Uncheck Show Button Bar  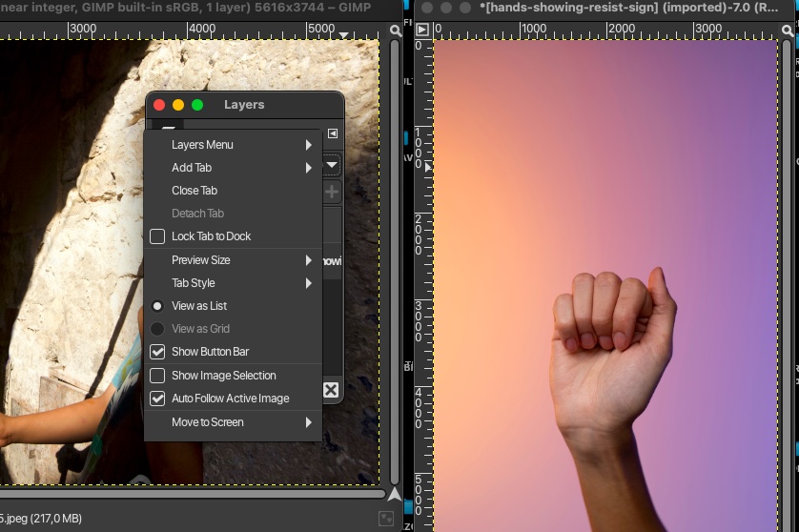157,352
